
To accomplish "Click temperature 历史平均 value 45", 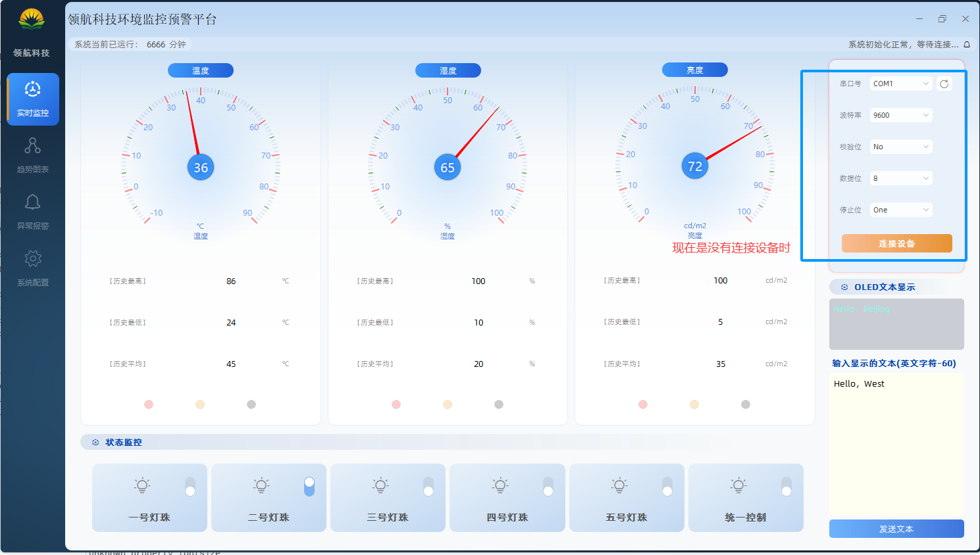I will tap(231, 364).
